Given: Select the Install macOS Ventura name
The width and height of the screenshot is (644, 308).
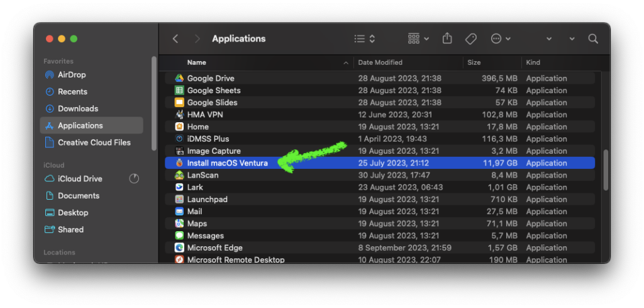Looking at the screenshot, I should [228, 163].
